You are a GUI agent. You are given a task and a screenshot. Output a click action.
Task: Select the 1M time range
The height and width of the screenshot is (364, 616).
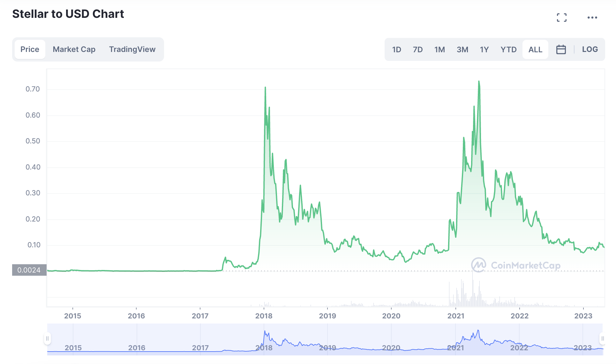pyautogui.click(x=439, y=49)
